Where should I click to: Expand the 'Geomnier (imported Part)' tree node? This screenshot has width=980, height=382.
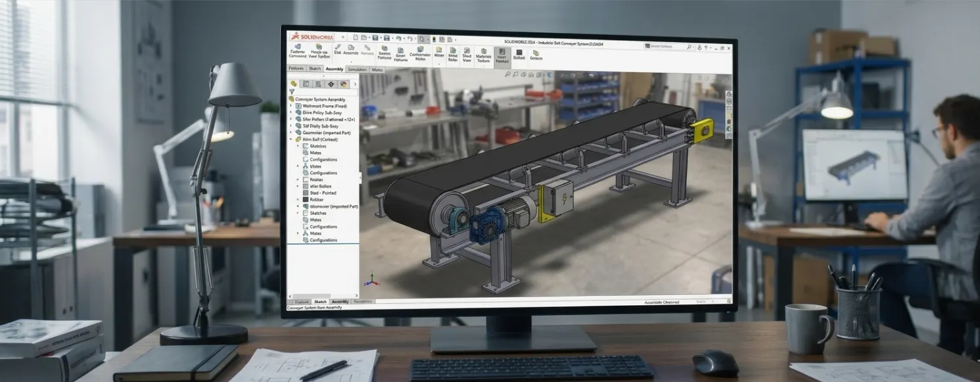coord(291,133)
